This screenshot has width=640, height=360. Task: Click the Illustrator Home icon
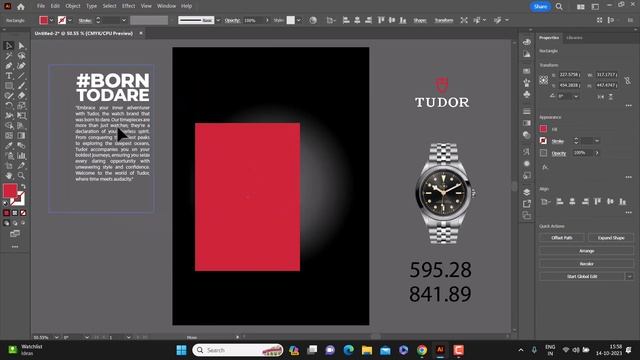[20, 7]
